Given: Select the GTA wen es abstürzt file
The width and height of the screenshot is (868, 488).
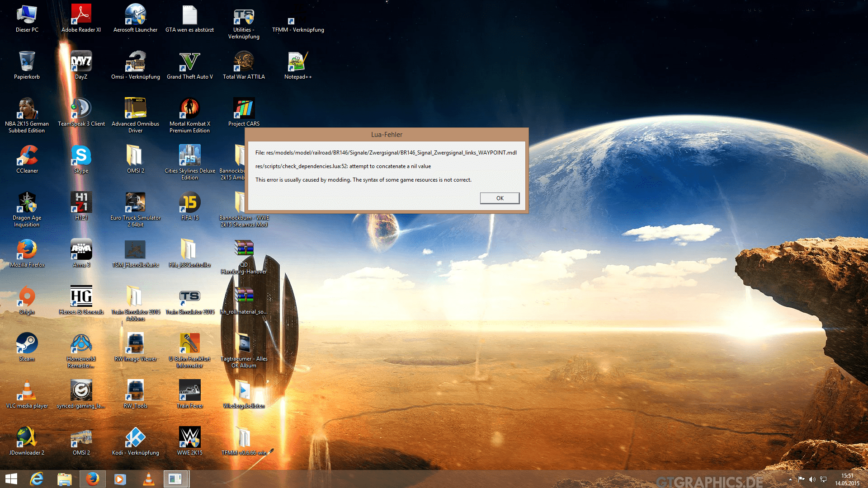Looking at the screenshot, I should point(190,19).
